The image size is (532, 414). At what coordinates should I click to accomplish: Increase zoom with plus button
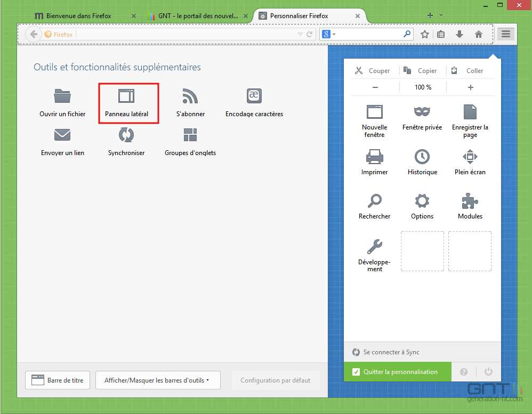470,87
